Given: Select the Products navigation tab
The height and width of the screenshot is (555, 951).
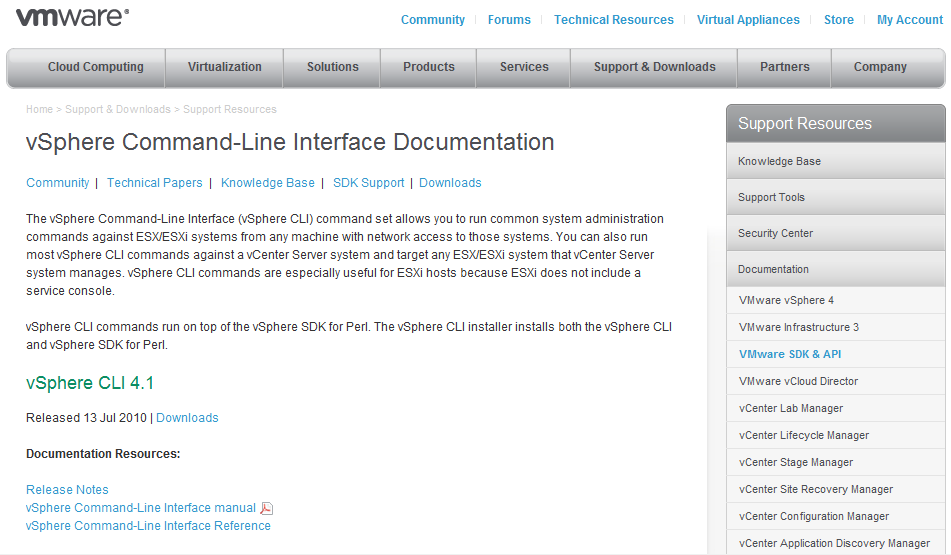Looking at the screenshot, I should 429,67.
